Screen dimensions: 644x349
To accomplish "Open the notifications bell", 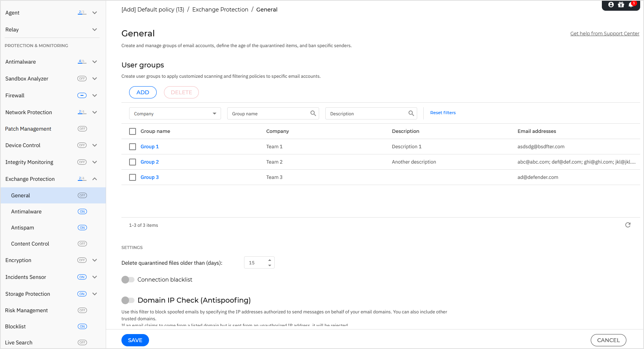I will (x=631, y=5).
